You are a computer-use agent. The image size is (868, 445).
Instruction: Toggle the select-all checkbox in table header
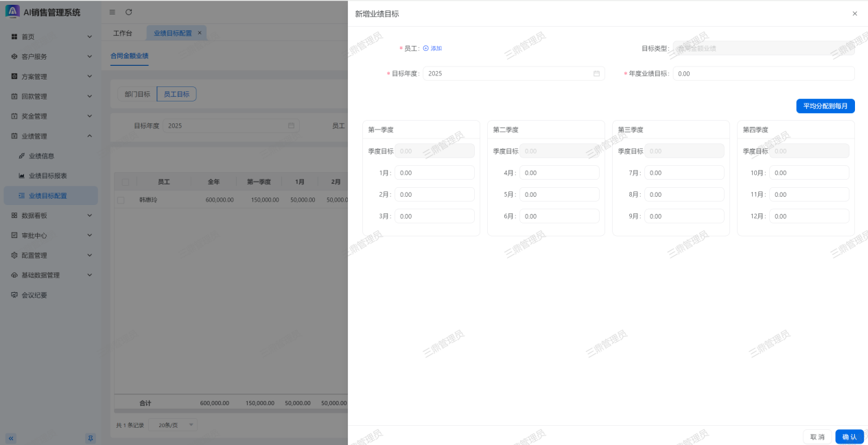tap(125, 182)
